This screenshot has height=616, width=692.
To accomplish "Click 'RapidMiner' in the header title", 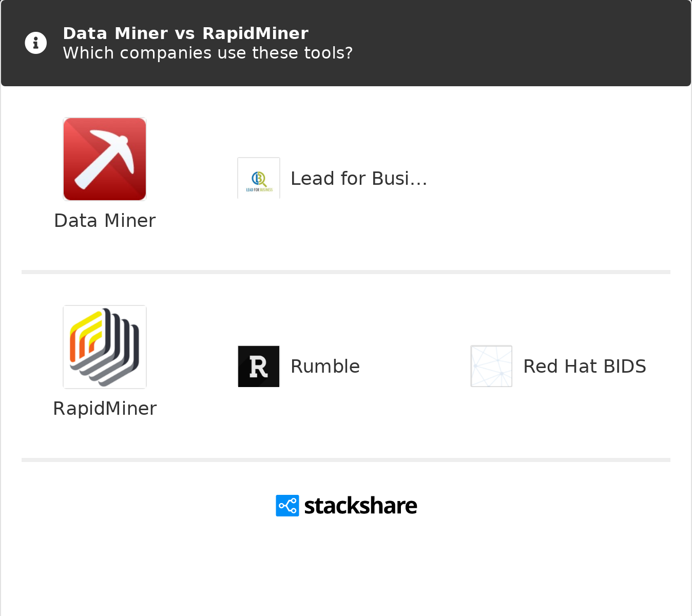I will (255, 33).
